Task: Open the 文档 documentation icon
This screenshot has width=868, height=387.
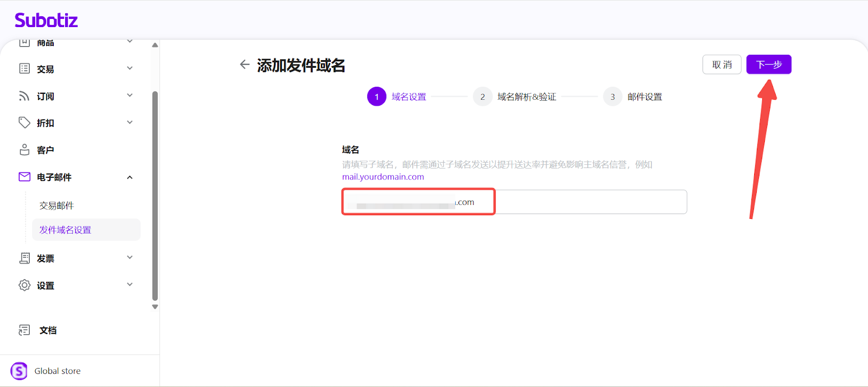Action: (x=24, y=330)
